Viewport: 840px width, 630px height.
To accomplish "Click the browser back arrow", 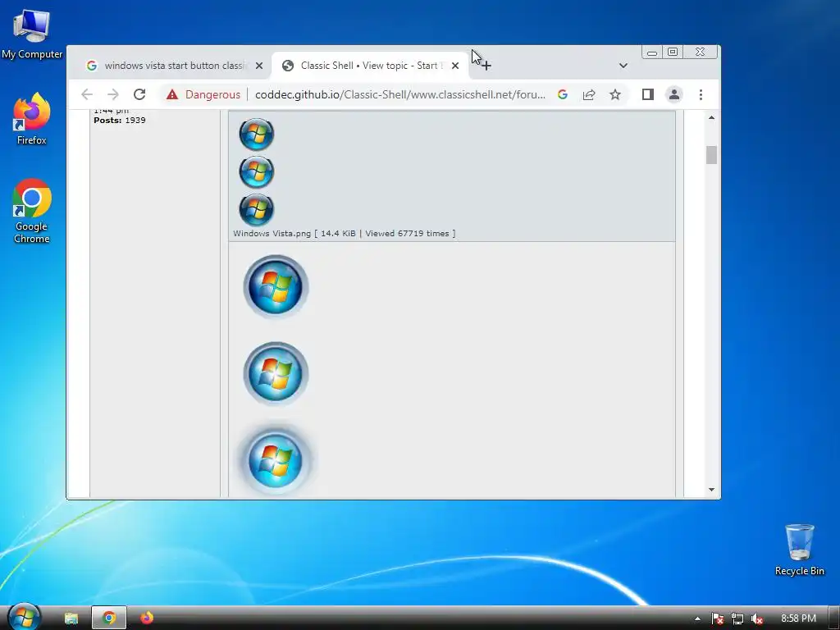I will (87, 95).
